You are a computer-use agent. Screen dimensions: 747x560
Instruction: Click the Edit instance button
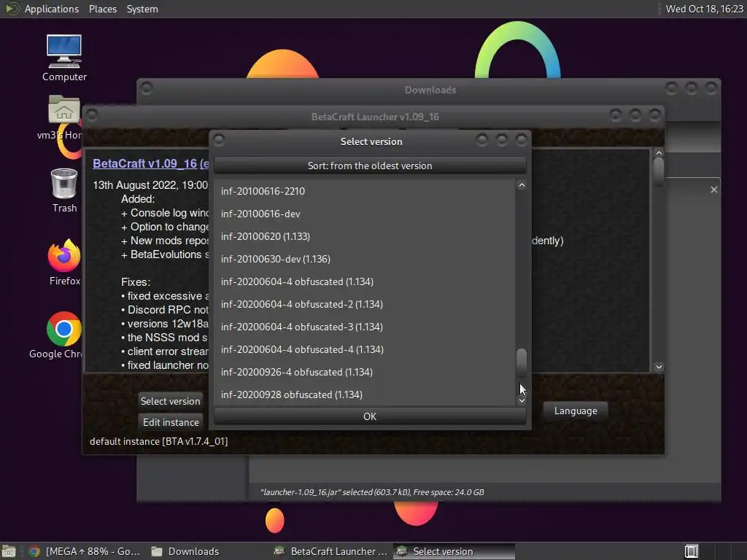[x=171, y=422]
